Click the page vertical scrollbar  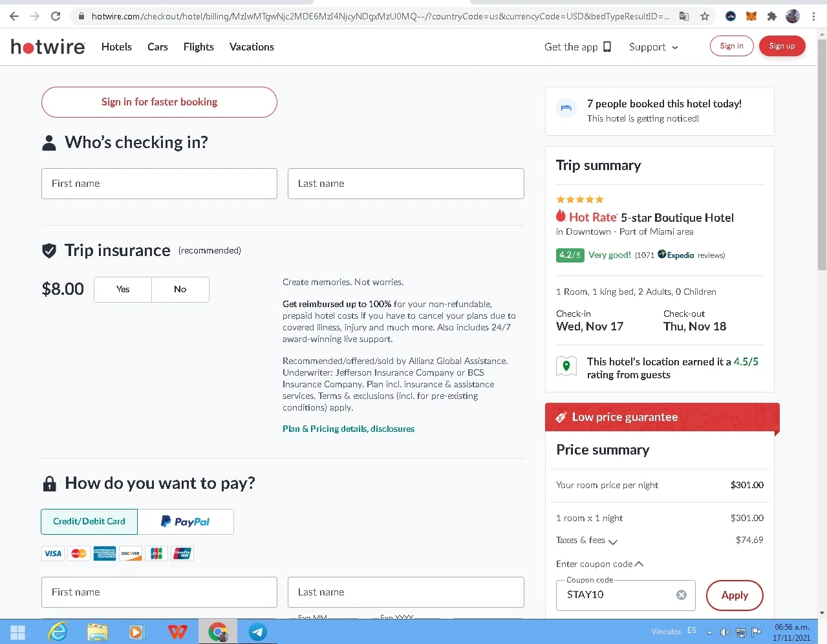822,155
